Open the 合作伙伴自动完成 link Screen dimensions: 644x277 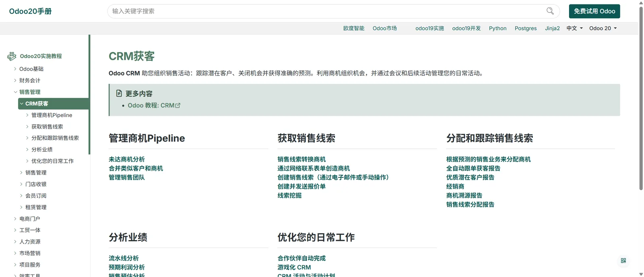coord(301,258)
